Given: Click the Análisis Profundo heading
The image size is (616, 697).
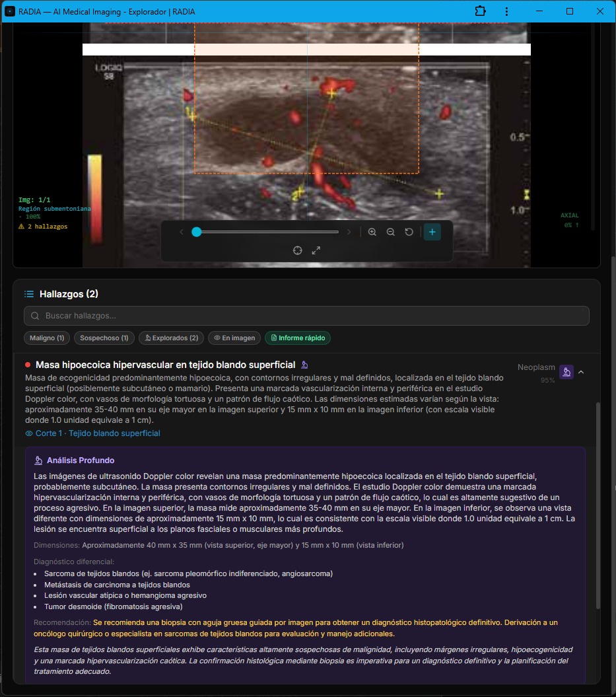Looking at the screenshot, I should pyautogui.click(x=81, y=460).
